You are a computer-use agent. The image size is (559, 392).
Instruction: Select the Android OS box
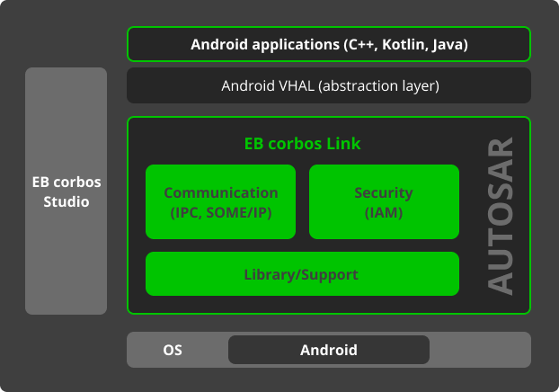coord(329,350)
